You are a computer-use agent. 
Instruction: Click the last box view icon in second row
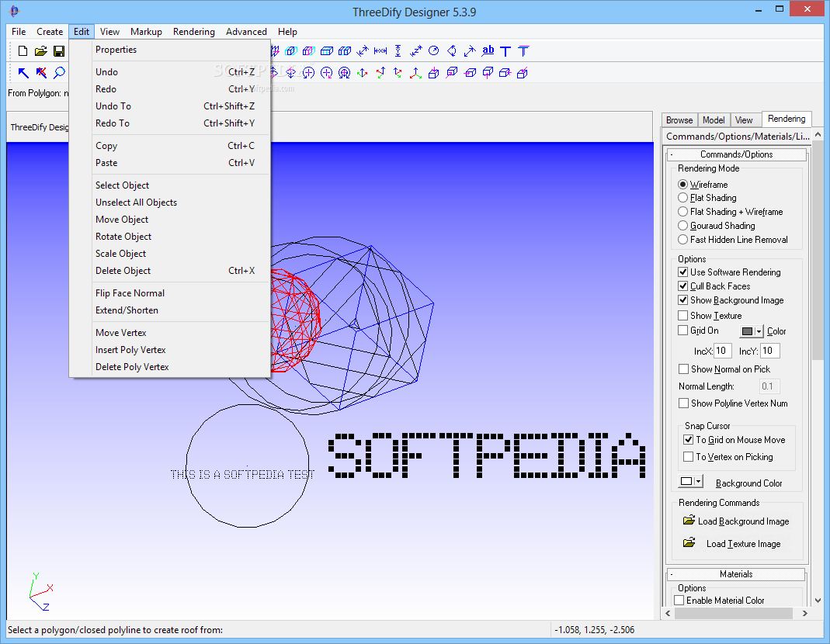(523, 72)
